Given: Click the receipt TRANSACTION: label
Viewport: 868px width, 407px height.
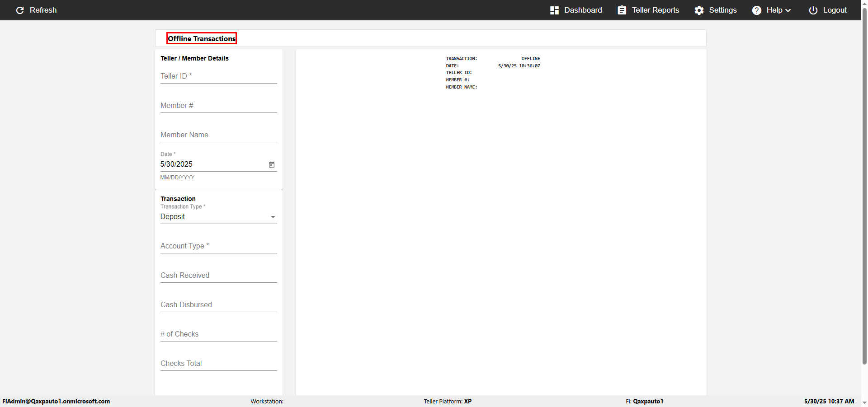Looking at the screenshot, I should click(462, 59).
